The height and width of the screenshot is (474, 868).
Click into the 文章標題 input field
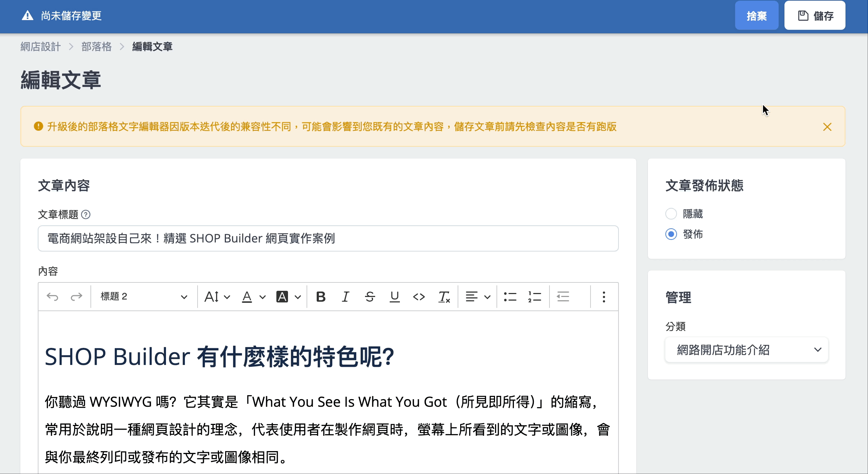point(328,238)
